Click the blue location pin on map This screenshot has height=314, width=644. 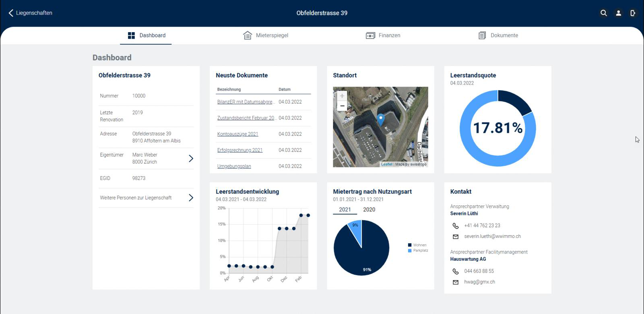coord(380,120)
